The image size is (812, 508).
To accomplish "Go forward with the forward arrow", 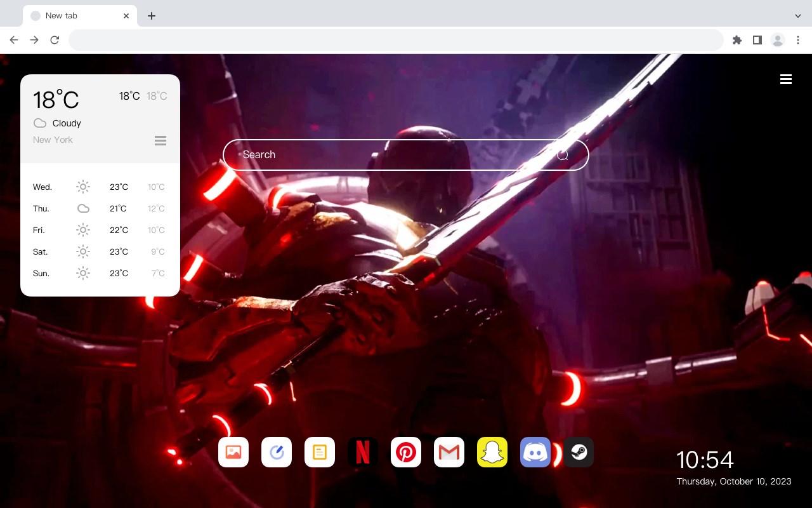I will point(34,40).
